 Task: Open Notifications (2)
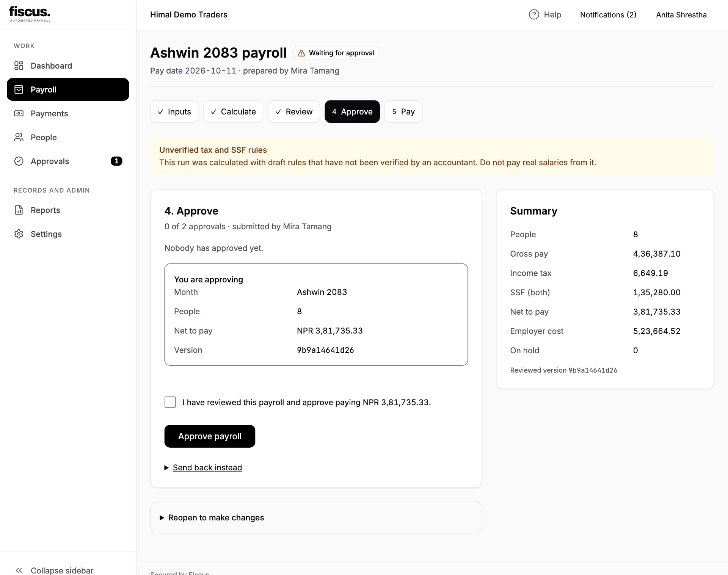[x=608, y=15]
